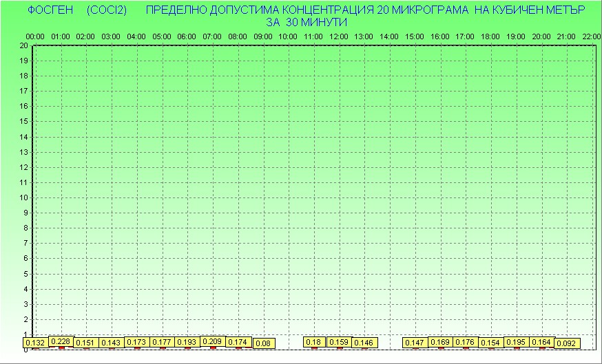This screenshot has width=602, height=364.
Task: Click the 0.132 value label
Action: [x=35, y=343]
